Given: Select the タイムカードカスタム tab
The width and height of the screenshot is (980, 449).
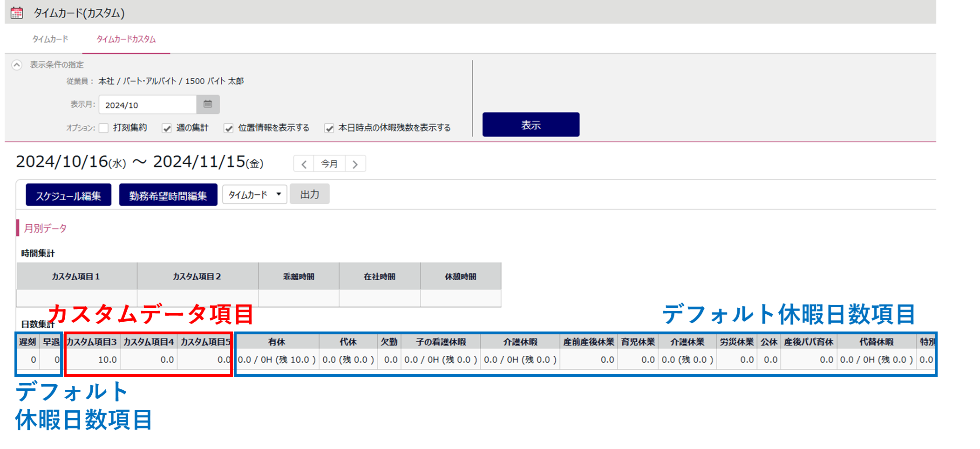Looking at the screenshot, I should coord(126,39).
